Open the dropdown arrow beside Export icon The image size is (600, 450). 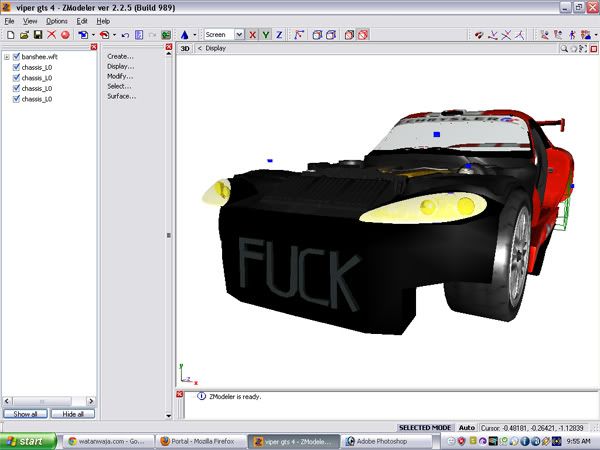tap(114, 35)
